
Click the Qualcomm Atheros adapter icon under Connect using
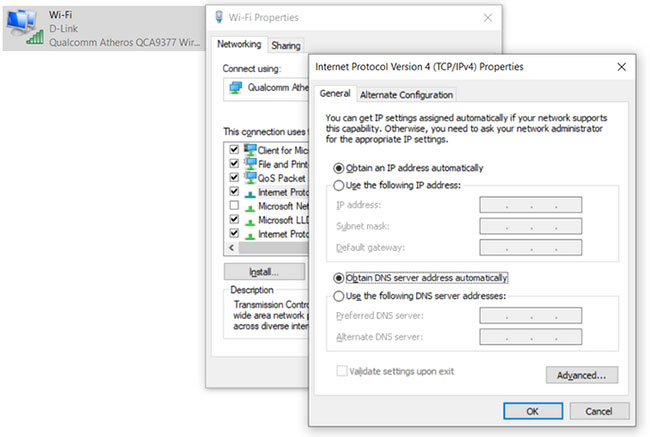235,87
